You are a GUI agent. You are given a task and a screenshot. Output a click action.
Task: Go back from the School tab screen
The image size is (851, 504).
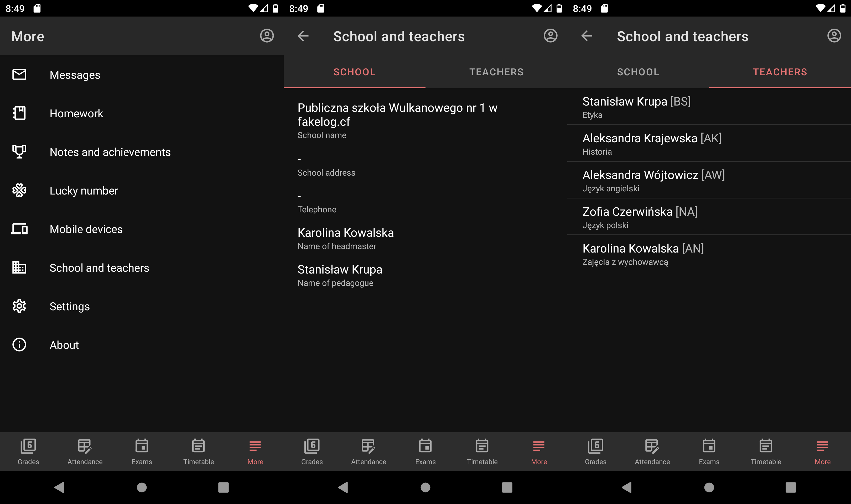[x=303, y=36]
